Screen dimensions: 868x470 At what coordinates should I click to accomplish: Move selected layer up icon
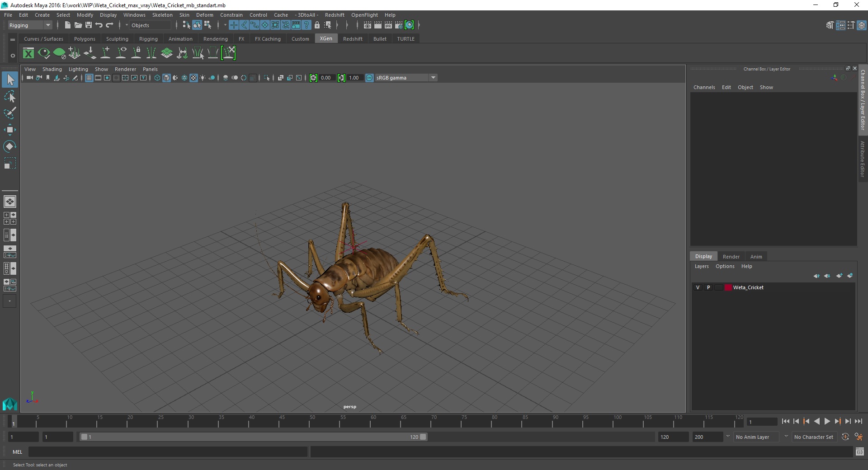coord(816,276)
